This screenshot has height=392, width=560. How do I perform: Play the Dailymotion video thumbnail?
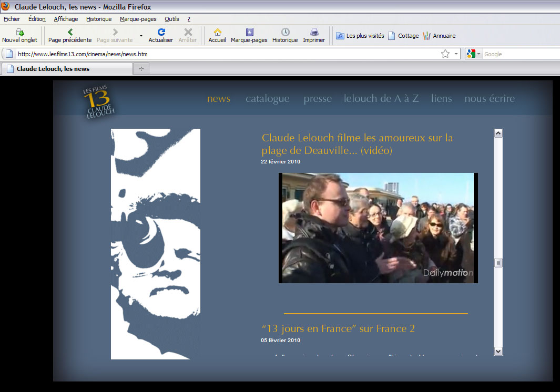click(x=378, y=228)
